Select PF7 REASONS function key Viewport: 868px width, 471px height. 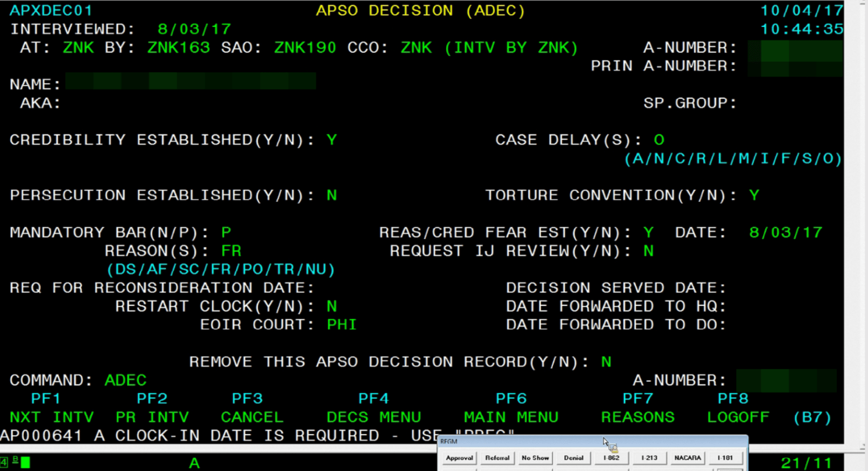point(638,408)
